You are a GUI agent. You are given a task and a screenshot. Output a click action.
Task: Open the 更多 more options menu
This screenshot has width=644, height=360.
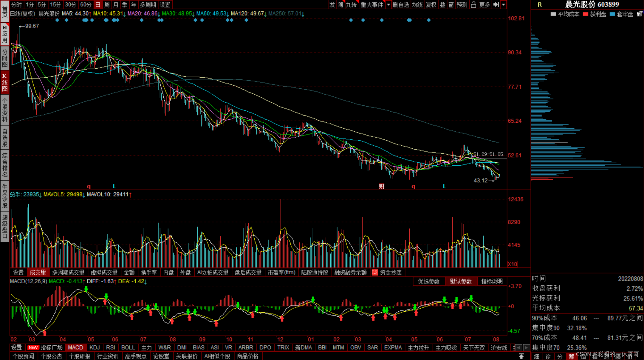484,4
